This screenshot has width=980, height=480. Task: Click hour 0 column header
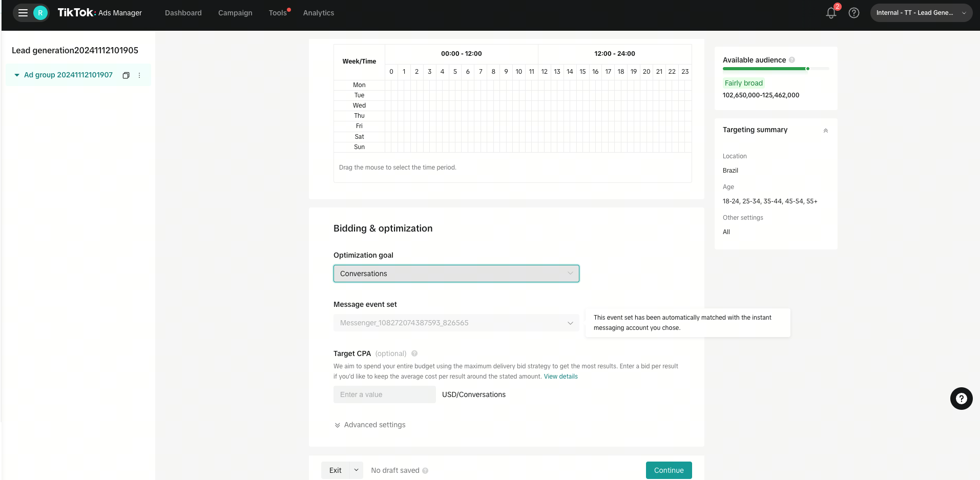[391, 72]
